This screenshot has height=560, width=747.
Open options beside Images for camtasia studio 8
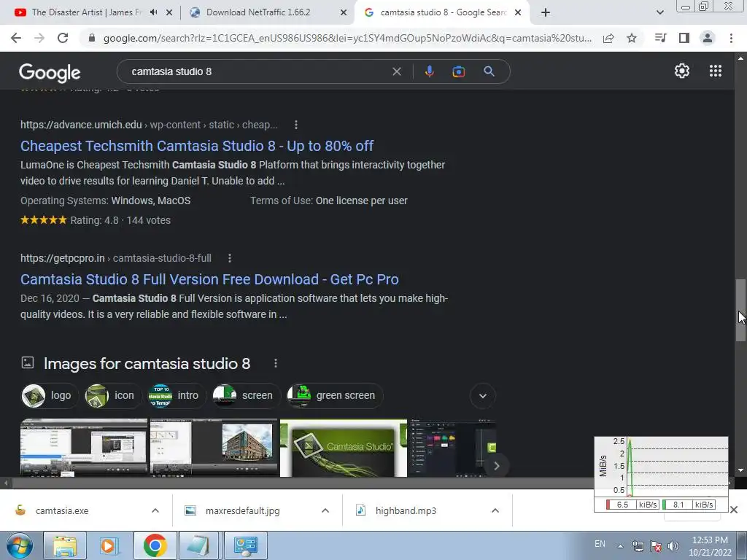coord(275,363)
